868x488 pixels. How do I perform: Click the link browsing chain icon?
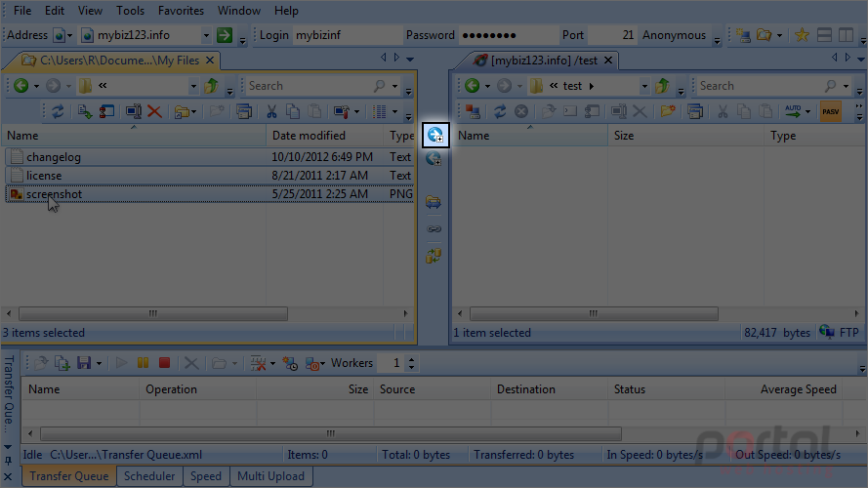coord(434,228)
